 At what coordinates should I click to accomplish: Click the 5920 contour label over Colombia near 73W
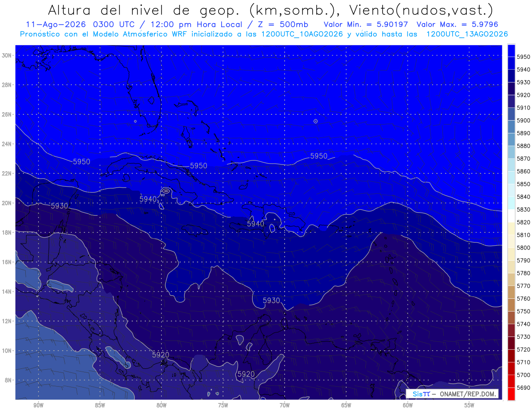[x=246, y=374]
